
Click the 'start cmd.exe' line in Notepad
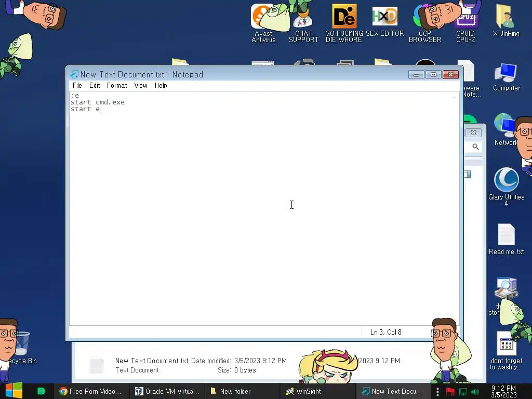point(97,102)
